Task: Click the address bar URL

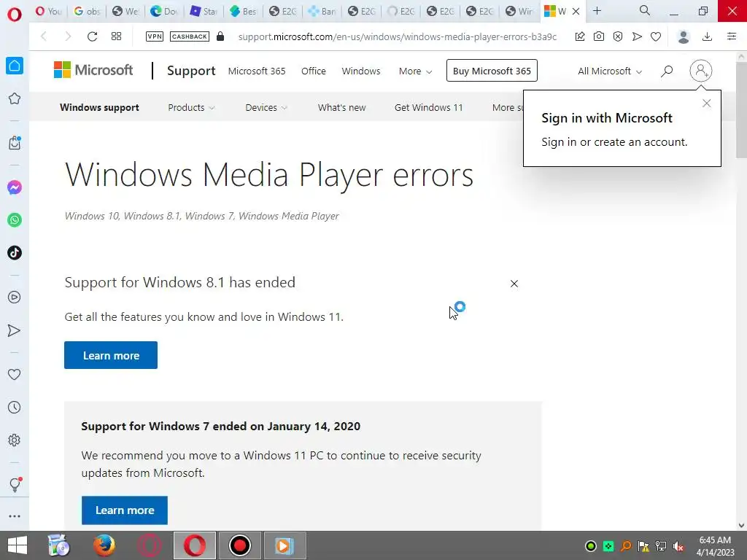Action: pos(398,36)
